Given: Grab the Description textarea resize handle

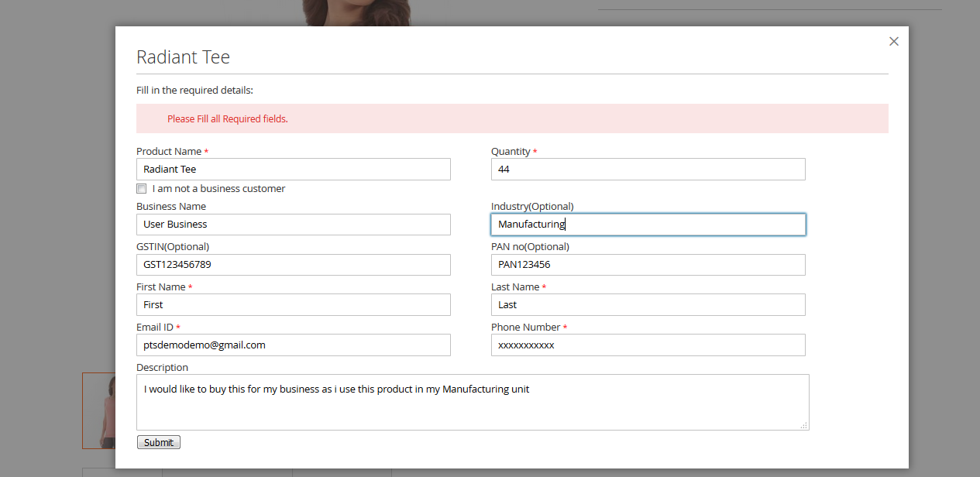Looking at the screenshot, I should [x=803, y=425].
